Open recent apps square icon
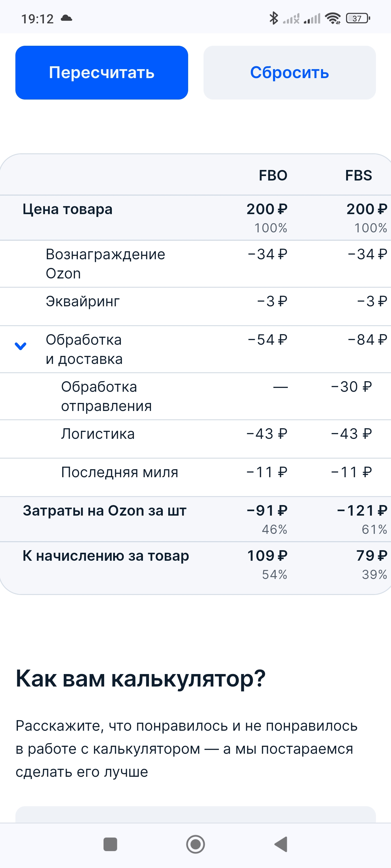This screenshot has height=868, width=391. click(x=110, y=844)
